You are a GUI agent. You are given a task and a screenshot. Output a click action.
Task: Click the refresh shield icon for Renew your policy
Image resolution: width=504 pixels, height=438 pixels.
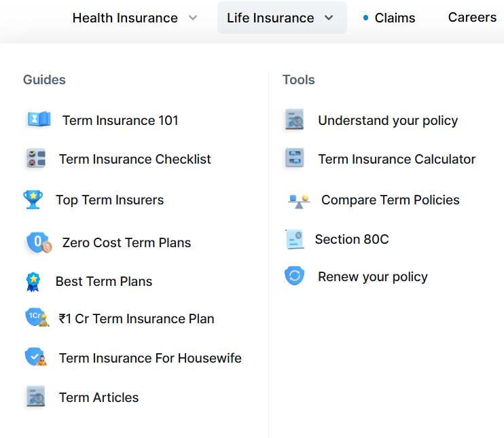tap(294, 276)
